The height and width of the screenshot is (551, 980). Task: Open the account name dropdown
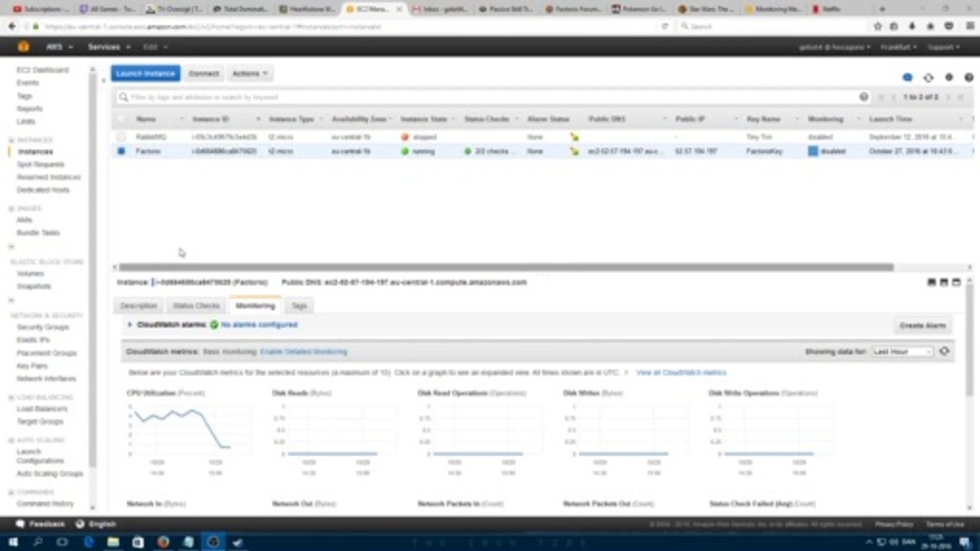(x=835, y=47)
